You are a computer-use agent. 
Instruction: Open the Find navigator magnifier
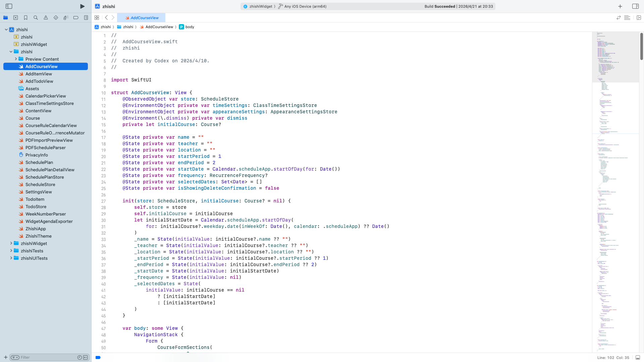click(36, 18)
